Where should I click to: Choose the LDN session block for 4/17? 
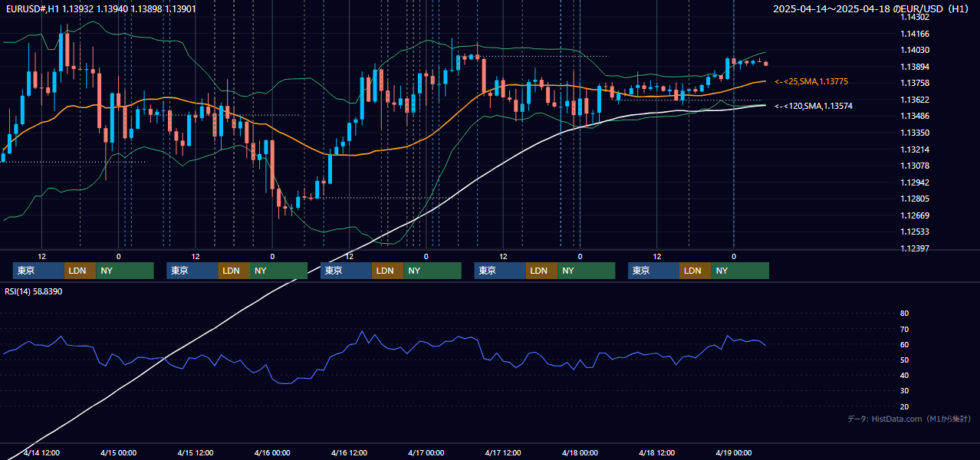(542, 271)
